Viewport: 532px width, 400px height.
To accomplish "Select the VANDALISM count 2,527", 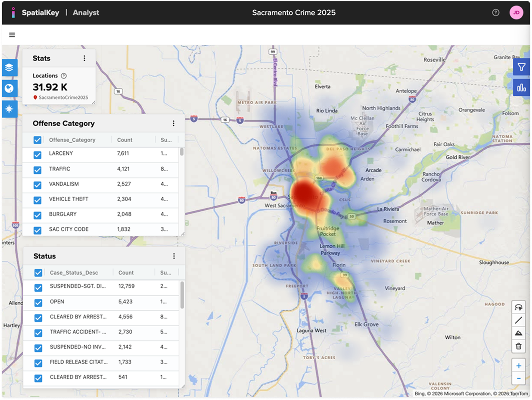I will pos(124,184).
